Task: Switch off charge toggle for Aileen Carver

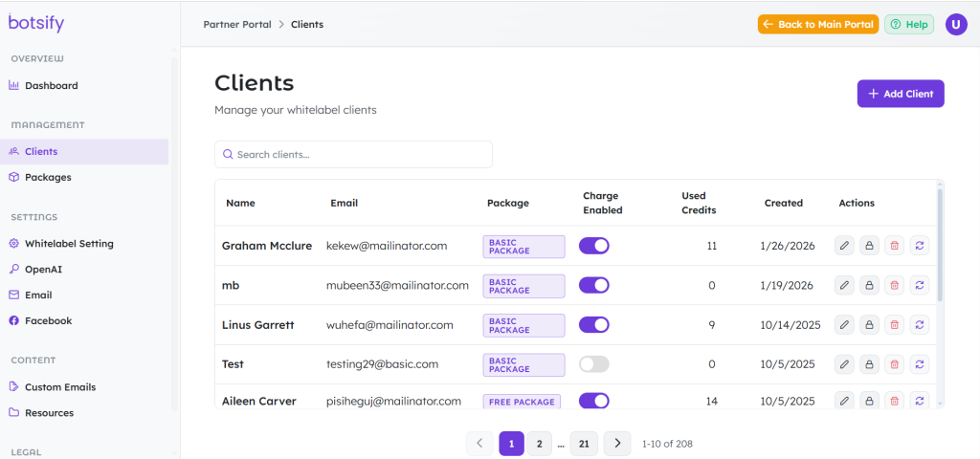Action: click(593, 401)
